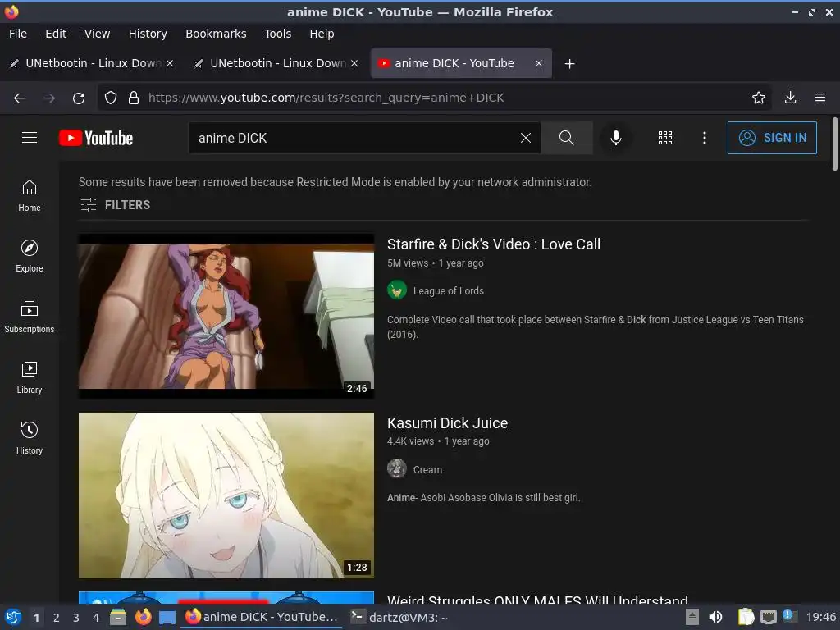Open the League of Lords channel name
This screenshot has width=840, height=630.
coord(449,291)
